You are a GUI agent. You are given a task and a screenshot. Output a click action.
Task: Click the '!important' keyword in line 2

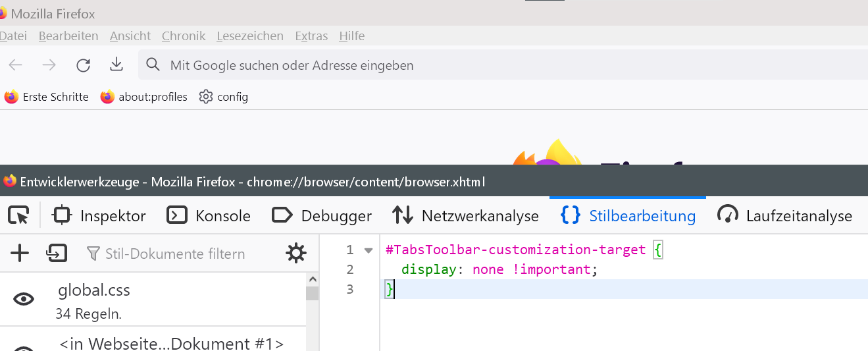point(551,269)
